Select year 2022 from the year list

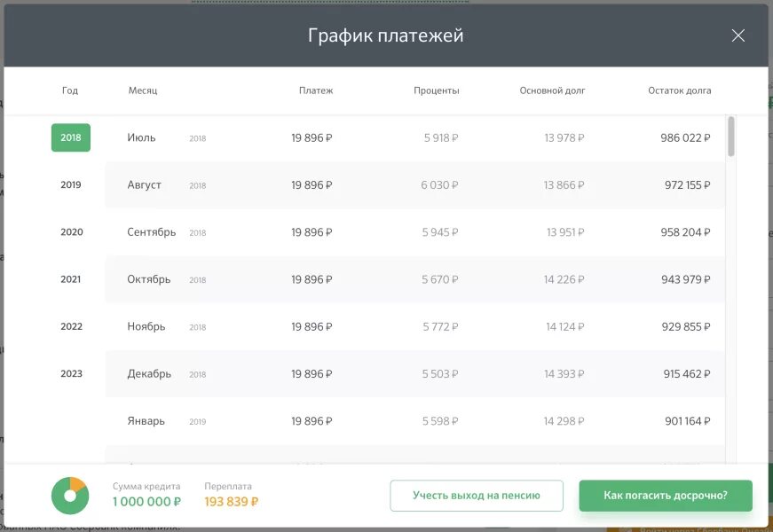[x=70, y=325]
